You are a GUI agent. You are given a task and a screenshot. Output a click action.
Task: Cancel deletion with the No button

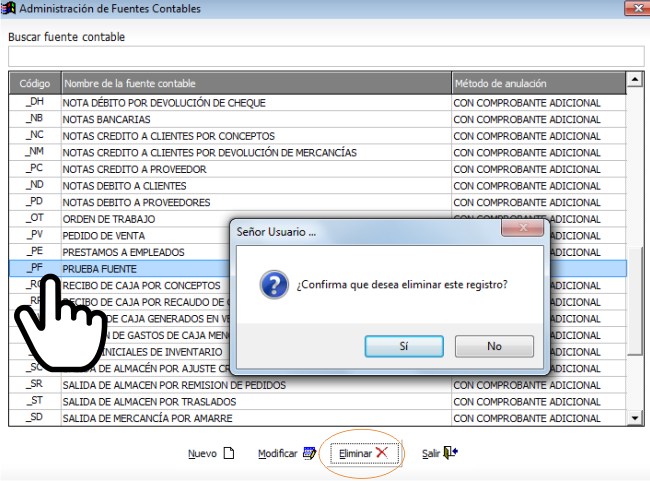pos(494,346)
